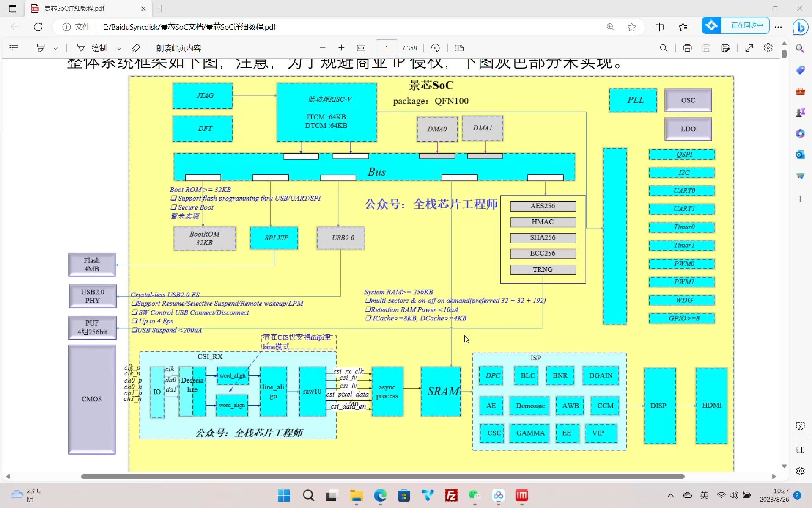Open PDF toolbar settings
This screenshot has width=812, height=508.
pyautogui.click(x=768, y=48)
